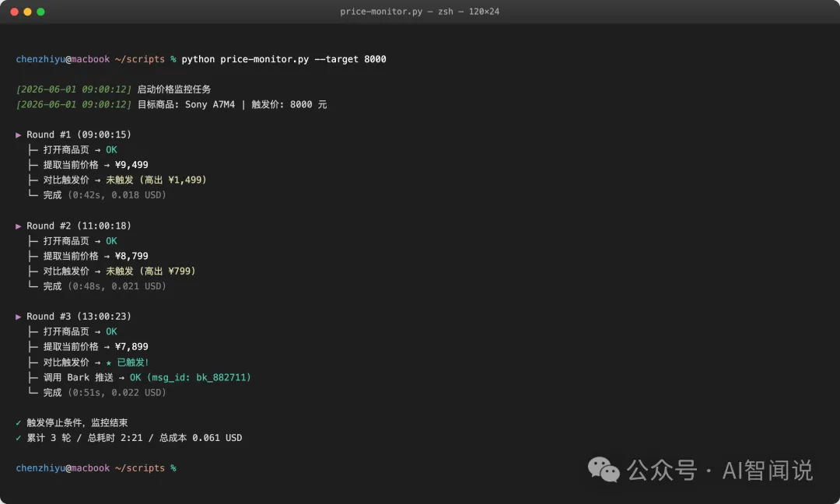Click the Bark push msg_id bk_882711
Viewport: 840px width, 504px height.
(191, 377)
